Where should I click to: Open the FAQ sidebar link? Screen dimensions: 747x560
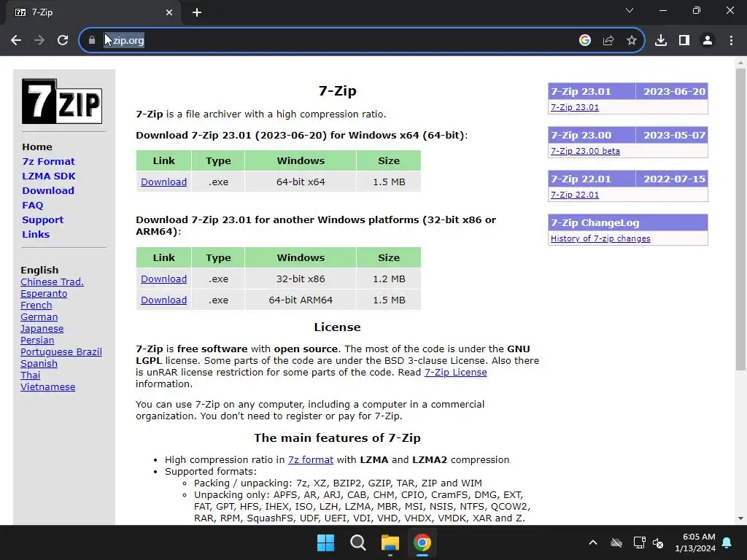(x=32, y=205)
